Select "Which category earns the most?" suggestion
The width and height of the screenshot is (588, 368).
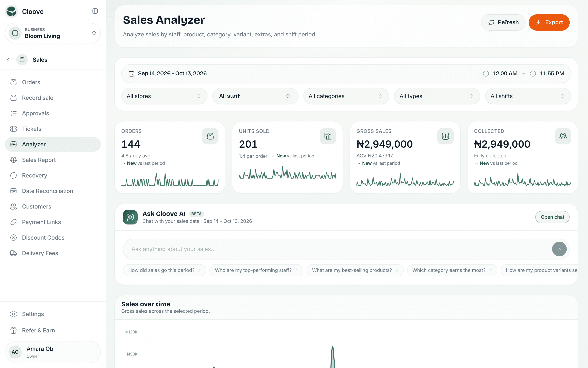tap(452, 270)
